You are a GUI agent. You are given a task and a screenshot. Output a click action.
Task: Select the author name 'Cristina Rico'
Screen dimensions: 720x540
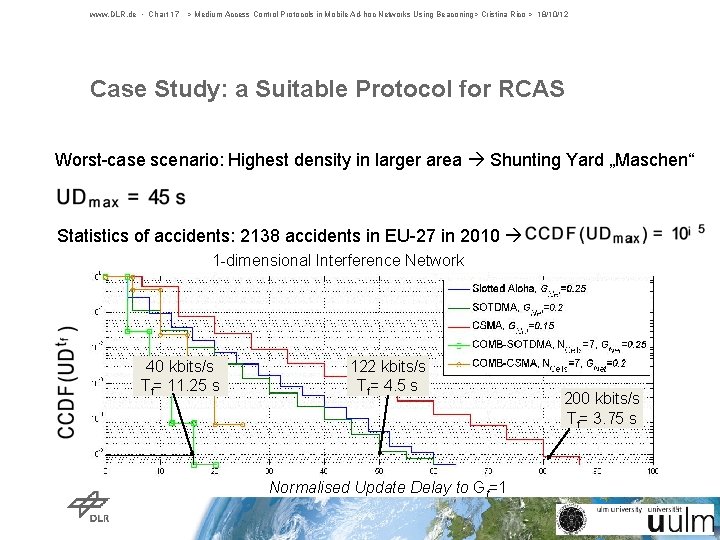pos(503,14)
